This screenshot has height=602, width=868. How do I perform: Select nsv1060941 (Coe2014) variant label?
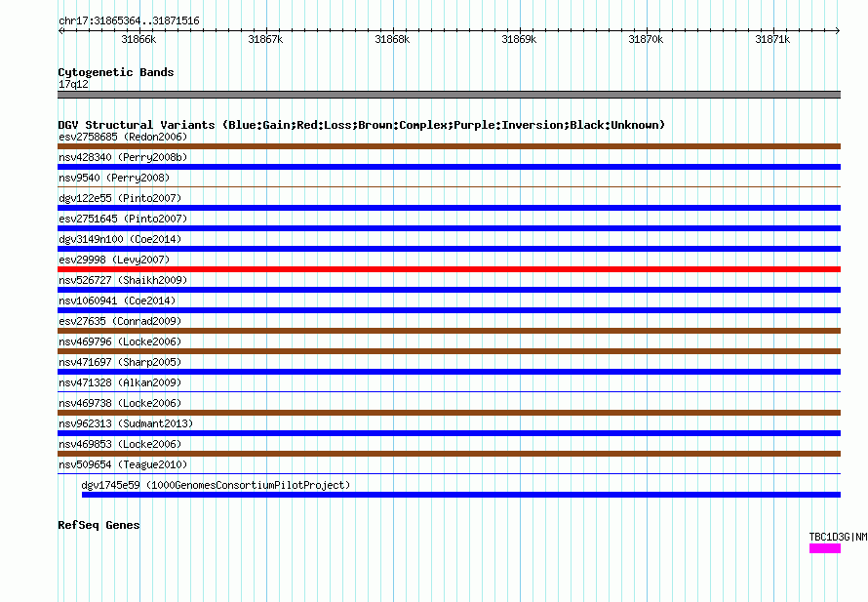tap(117, 301)
